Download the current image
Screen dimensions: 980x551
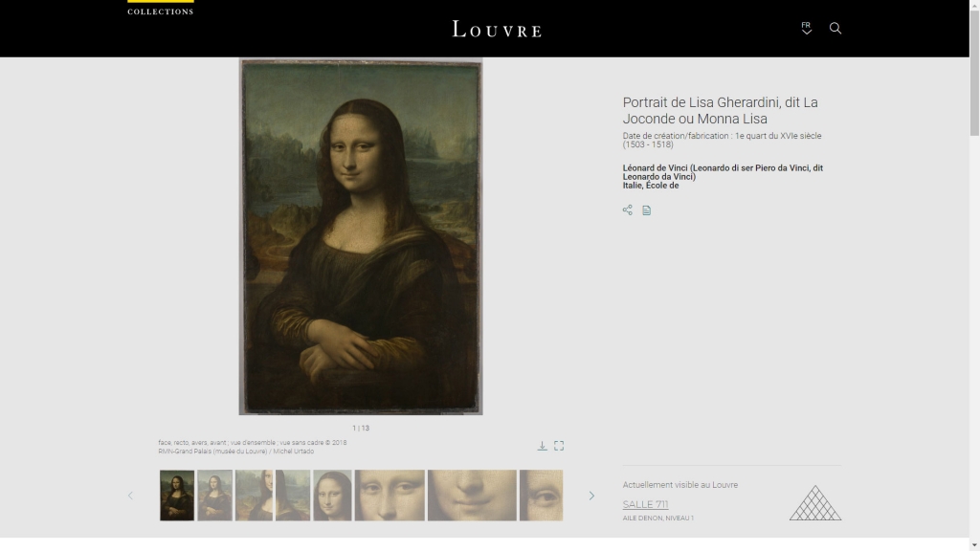(x=542, y=446)
